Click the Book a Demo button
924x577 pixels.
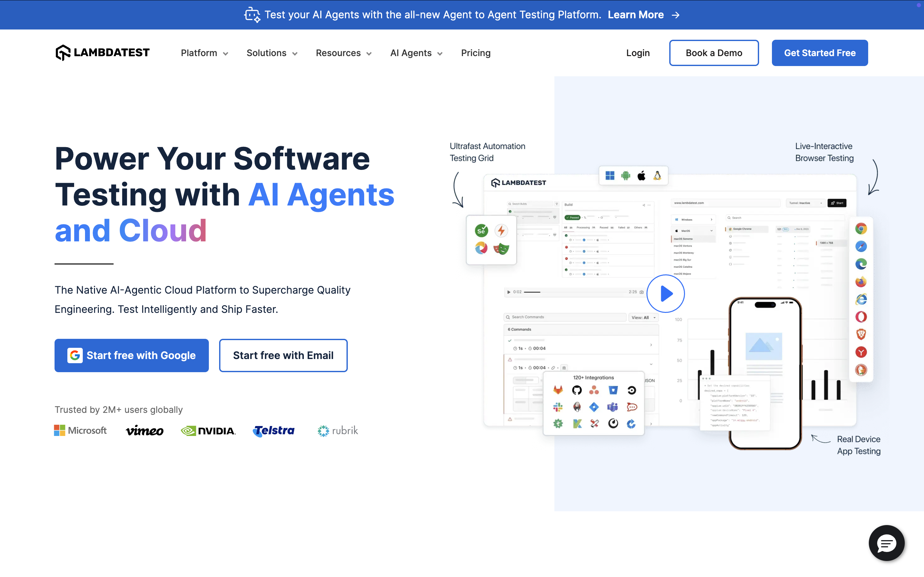point(714,53)
